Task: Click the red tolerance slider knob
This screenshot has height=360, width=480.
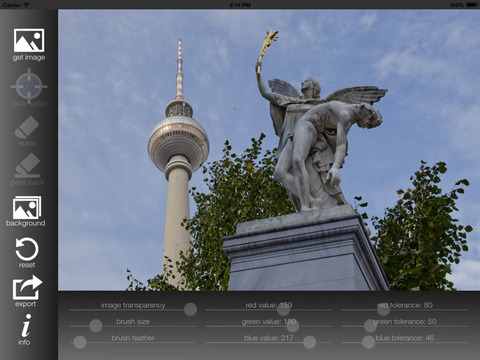Action: click(383, 309)
